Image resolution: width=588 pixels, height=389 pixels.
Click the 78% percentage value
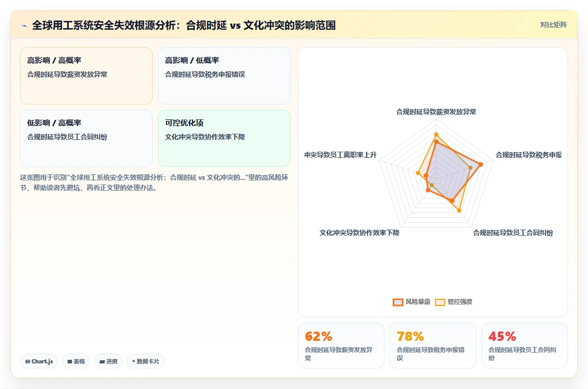[x=410, y=336]
